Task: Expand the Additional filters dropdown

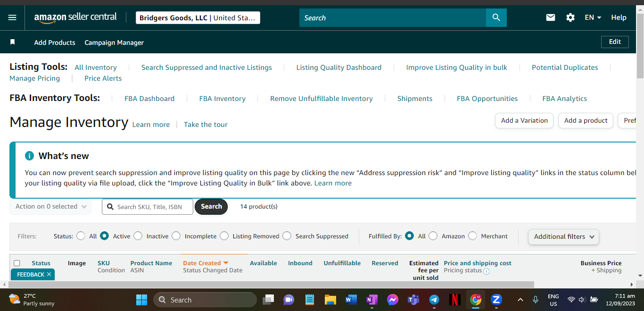Action: point(563,236)
